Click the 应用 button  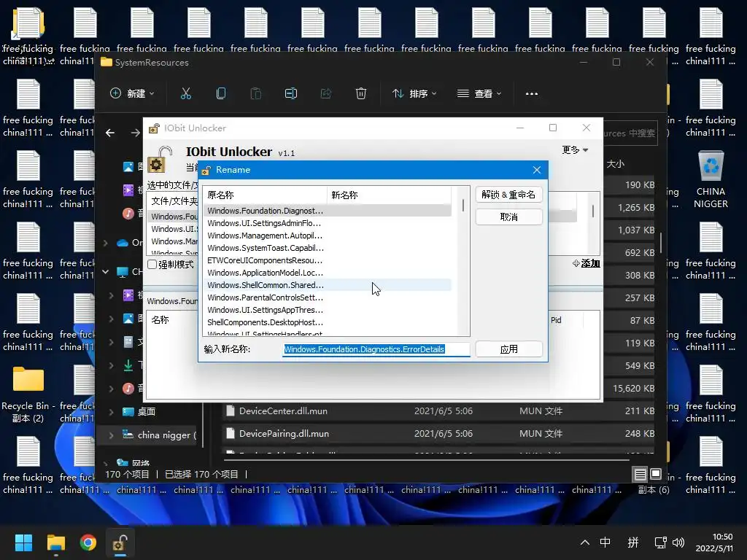click(508, 349)
